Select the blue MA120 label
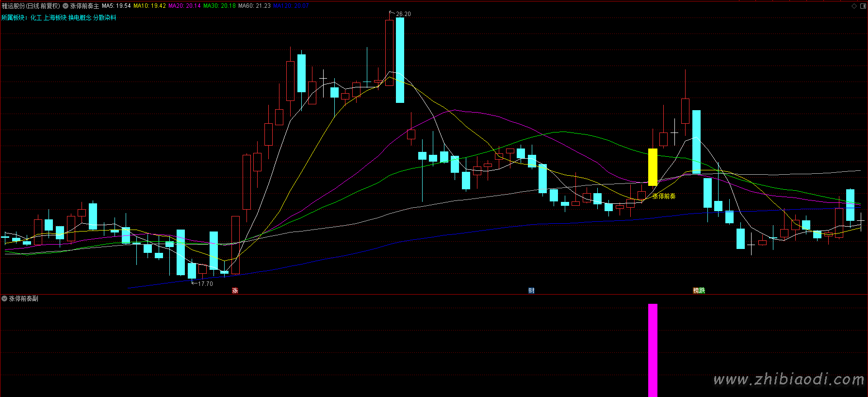 291,6
